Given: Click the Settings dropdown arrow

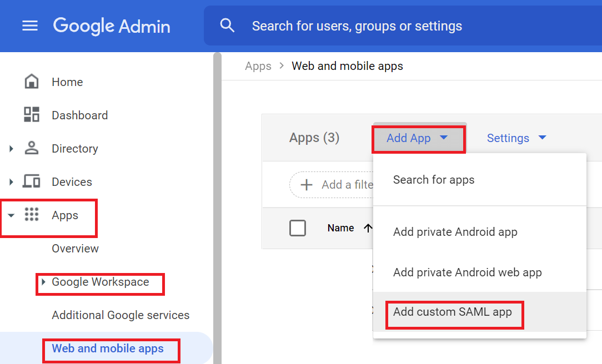Looking at the screenshot, I should pos(542,137).
